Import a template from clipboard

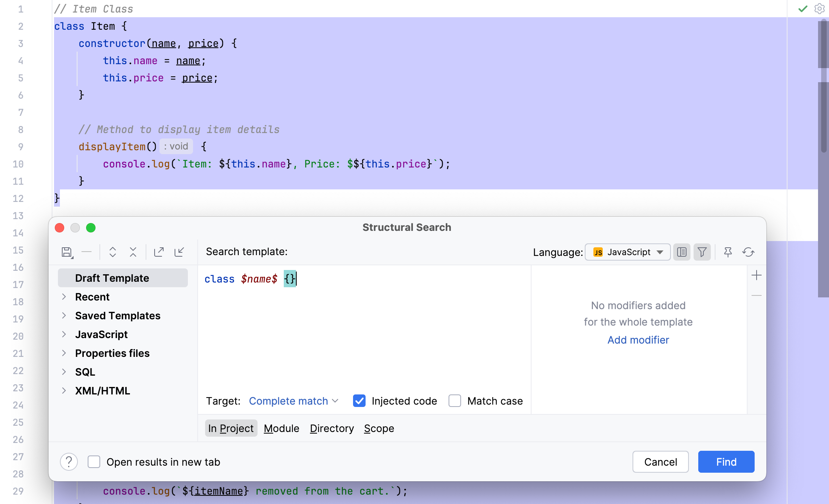179,252
